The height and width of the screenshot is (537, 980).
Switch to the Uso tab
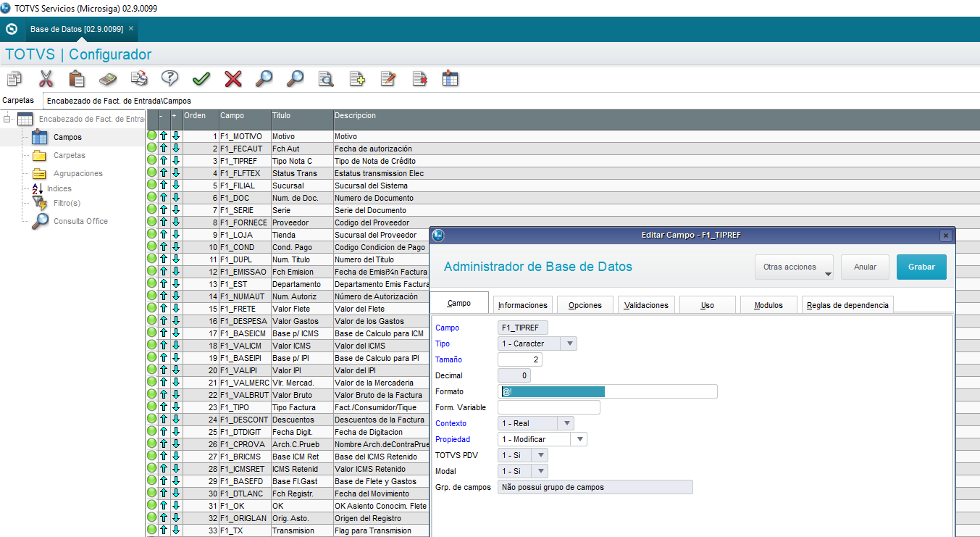(708, 305)
